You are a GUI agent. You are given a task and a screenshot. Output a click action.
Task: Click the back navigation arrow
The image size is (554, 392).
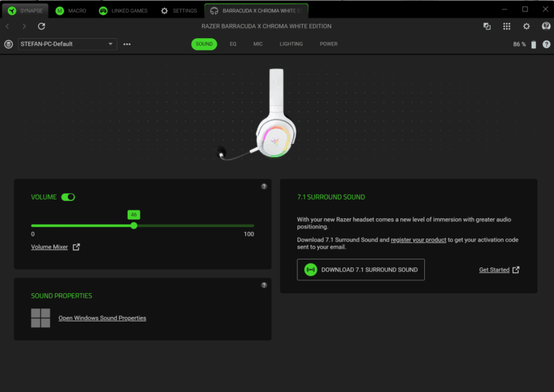click(x=7, y=26)
